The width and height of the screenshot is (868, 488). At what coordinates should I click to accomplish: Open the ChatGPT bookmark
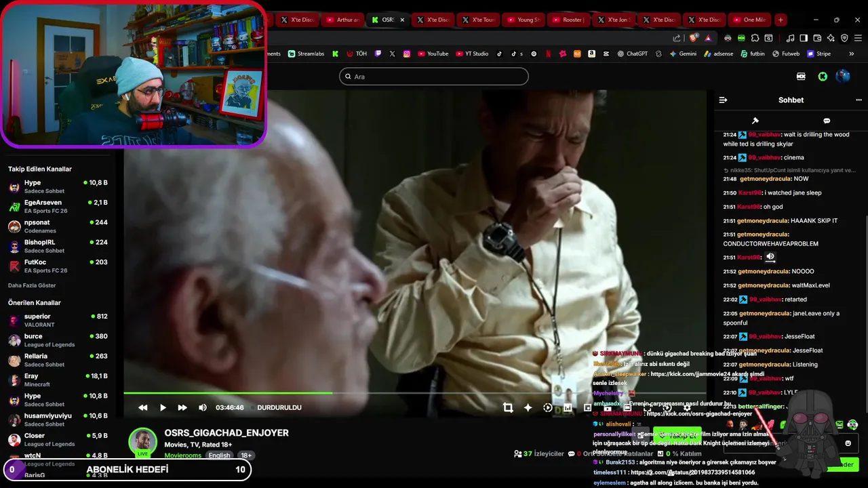click(631, 54)
